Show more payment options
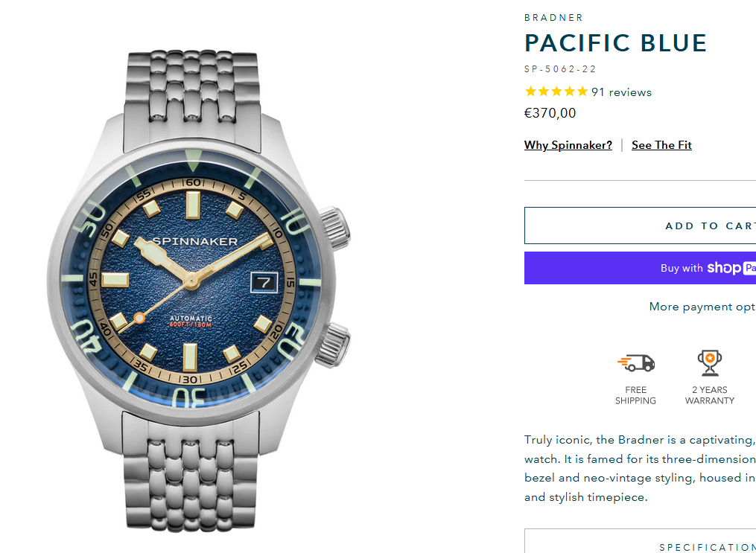 tap(702, 307)
